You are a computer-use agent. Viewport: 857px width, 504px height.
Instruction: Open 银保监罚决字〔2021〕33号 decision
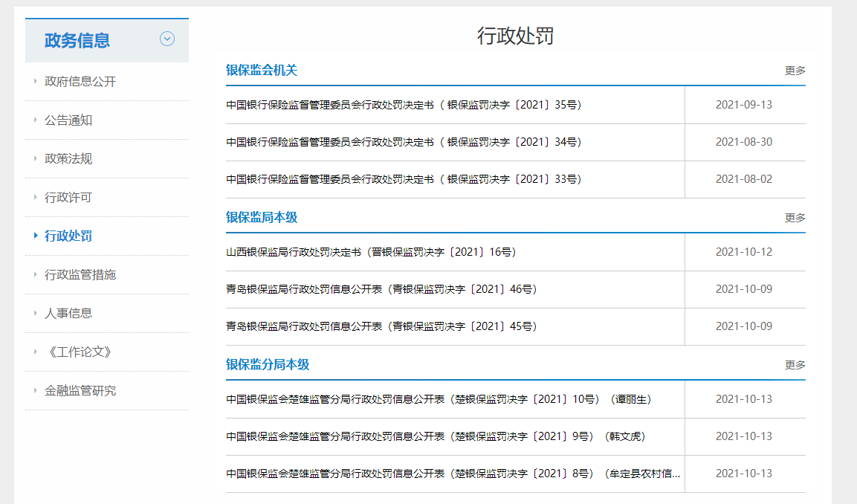click(404, 179)
